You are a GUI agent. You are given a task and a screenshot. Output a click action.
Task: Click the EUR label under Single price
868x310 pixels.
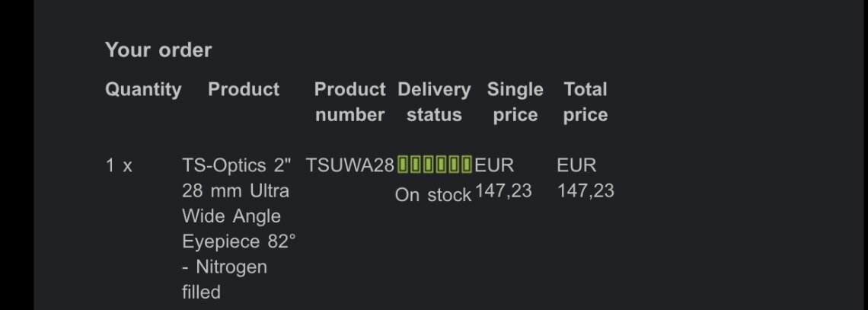tap(494, 165)
